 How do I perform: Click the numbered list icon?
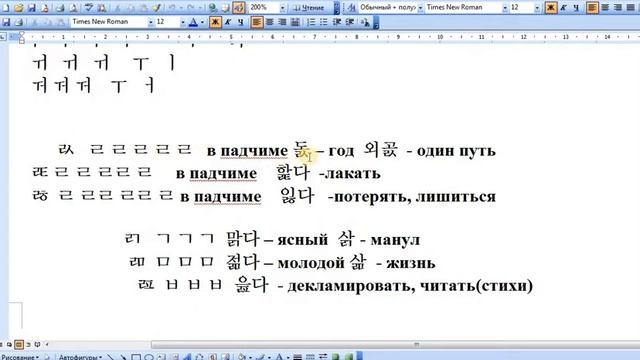tap(311, 22)
